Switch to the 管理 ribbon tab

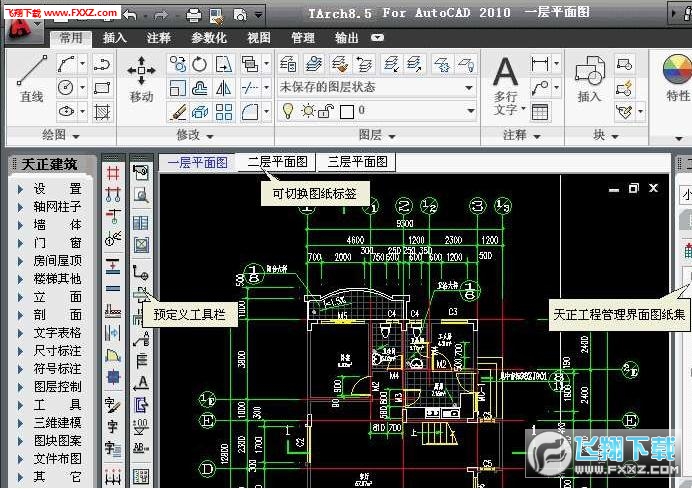click(303, 38)
